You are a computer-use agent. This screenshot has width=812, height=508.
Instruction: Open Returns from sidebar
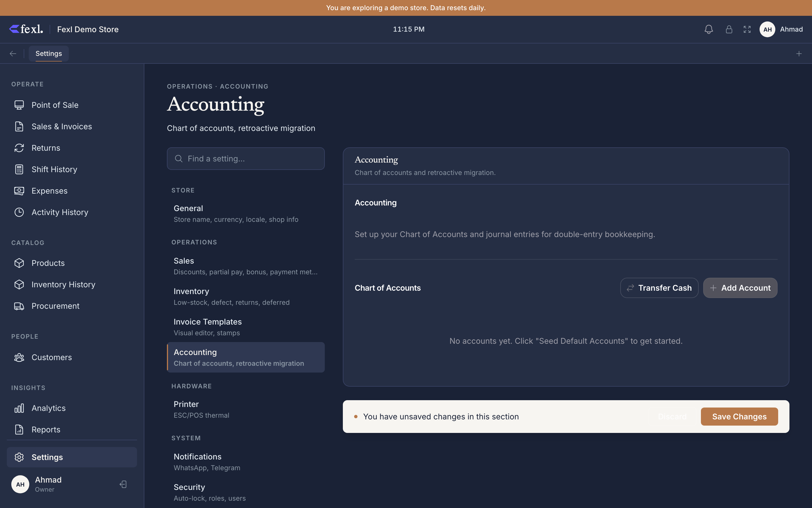click(72, 148)
